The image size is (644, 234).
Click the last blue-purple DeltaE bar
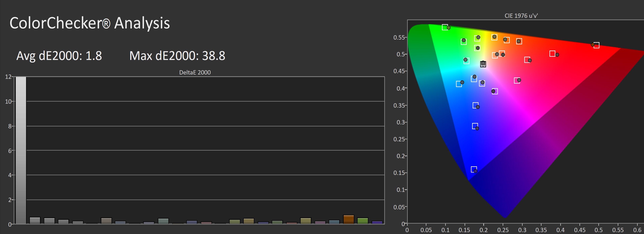pyautogui.click(x=377, y=222)
